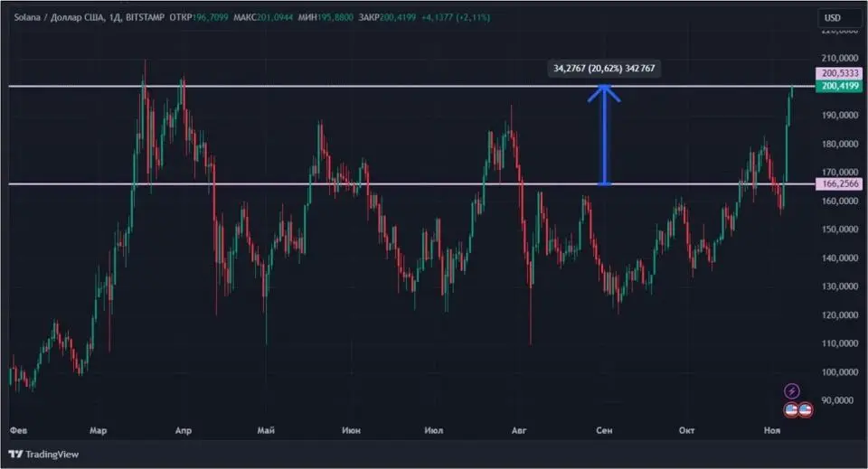868x469 pixels.
Task: Click the left US flag event icon
Action: (x=791, y=409)
